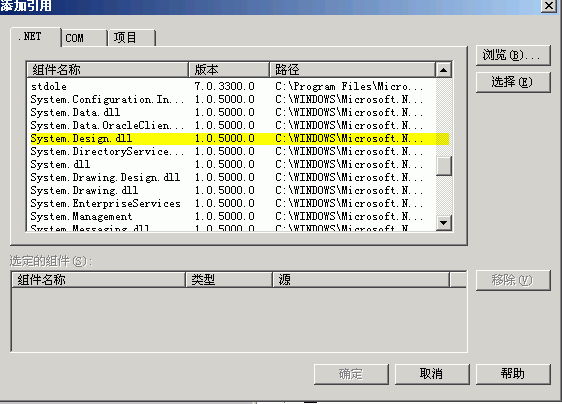Open the 项目 tab
562x404 pixels.
coord(132,38)
